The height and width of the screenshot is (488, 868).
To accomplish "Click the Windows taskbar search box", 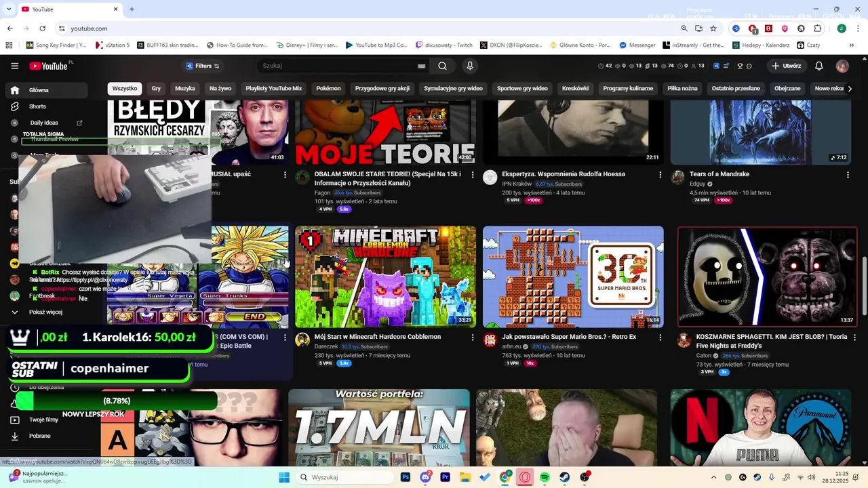I will [345, 477].
